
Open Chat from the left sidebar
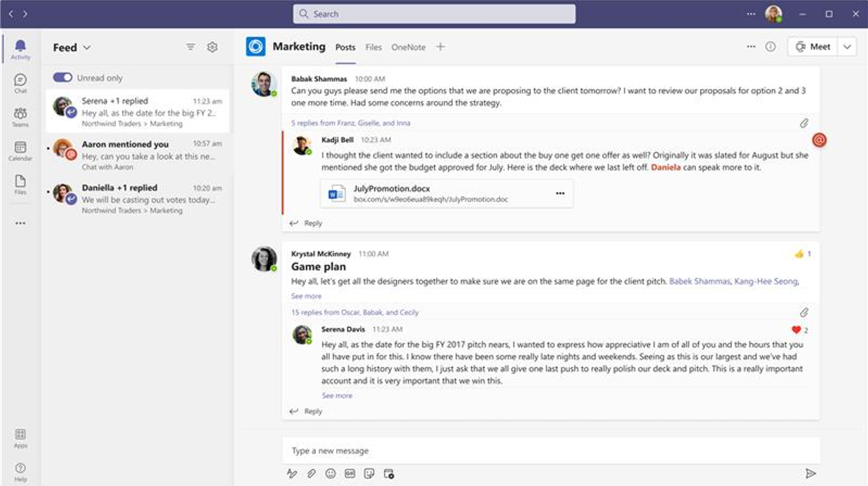[20, 82]
